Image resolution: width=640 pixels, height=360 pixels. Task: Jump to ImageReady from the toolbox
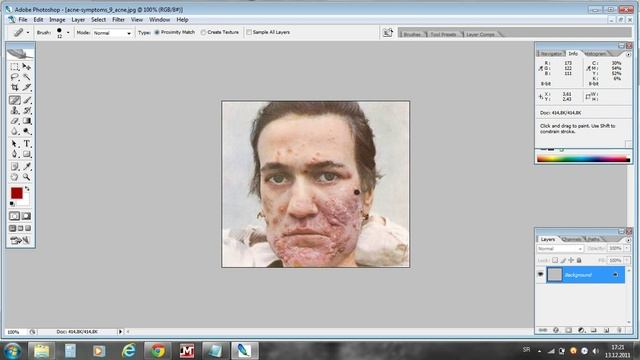tap(20, 240)
